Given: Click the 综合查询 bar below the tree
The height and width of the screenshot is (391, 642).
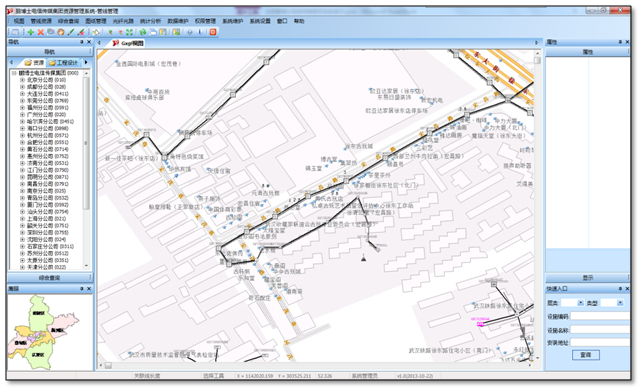Looking at the screenshot, I should click(x=50, y=278).
